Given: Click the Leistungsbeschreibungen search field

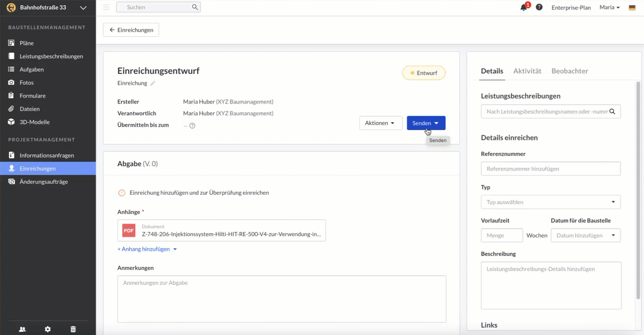Looking at the screenshot, I should [x=551, y=111].
